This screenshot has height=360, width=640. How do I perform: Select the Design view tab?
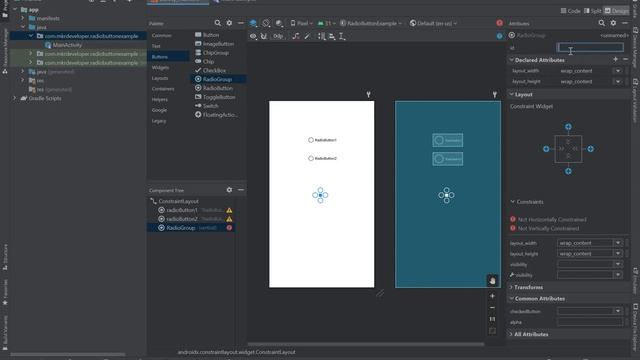(x=617, y=11)
